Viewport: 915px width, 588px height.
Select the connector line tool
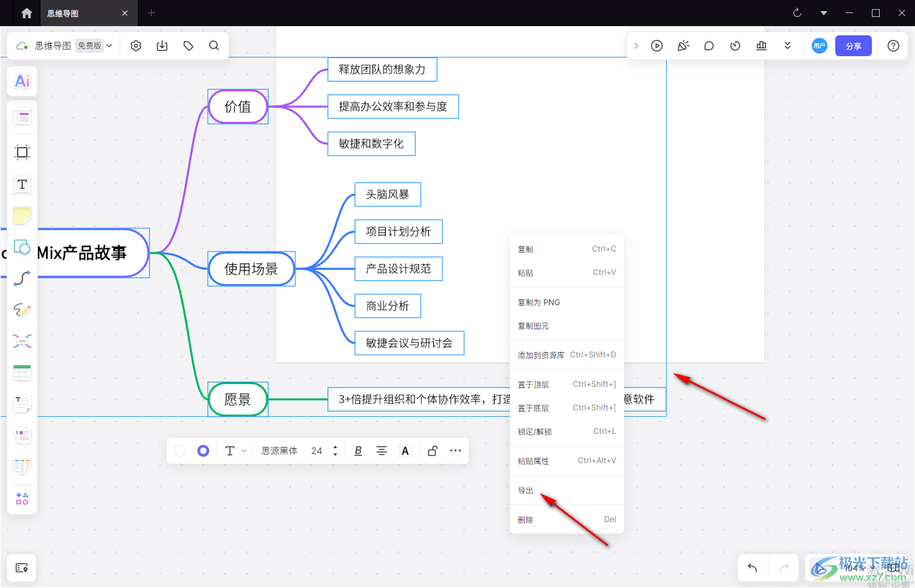pyautogui.click(x=22, y=278)
